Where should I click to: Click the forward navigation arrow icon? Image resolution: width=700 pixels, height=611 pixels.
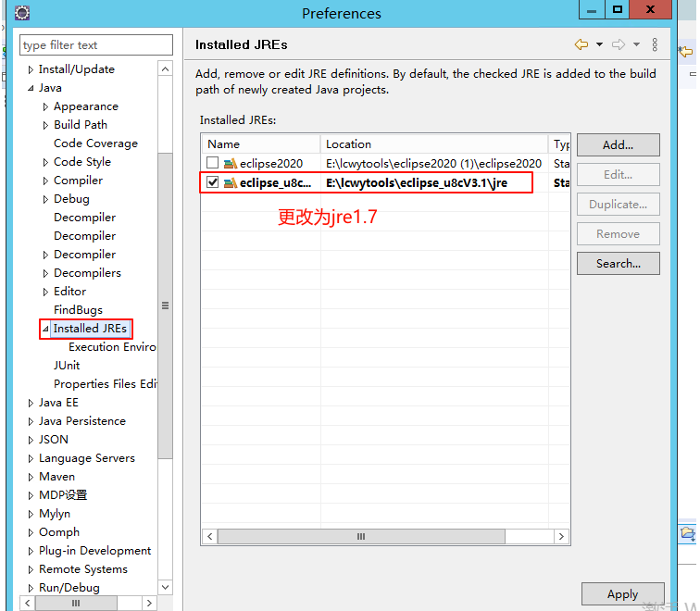pyautogui.click(x=619, y=44)
